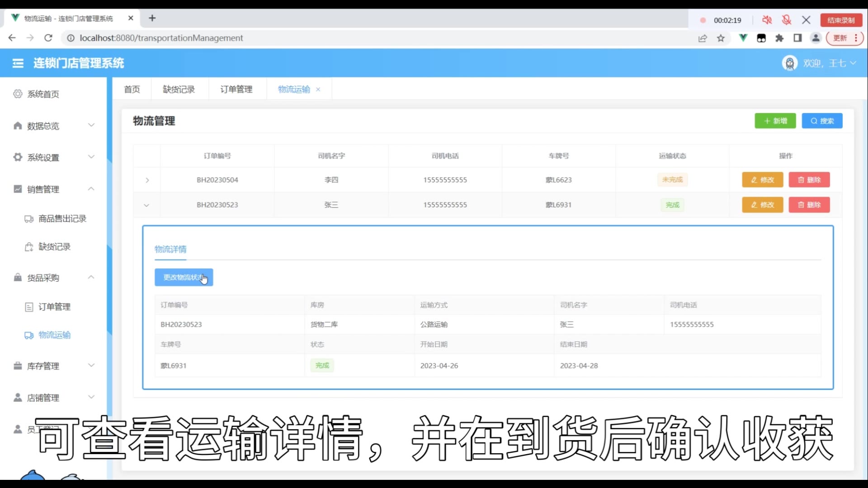This screenshot has height=488, width=868.
Task: Switch to the 订单管理 page tab
Action: coord(236,89)
